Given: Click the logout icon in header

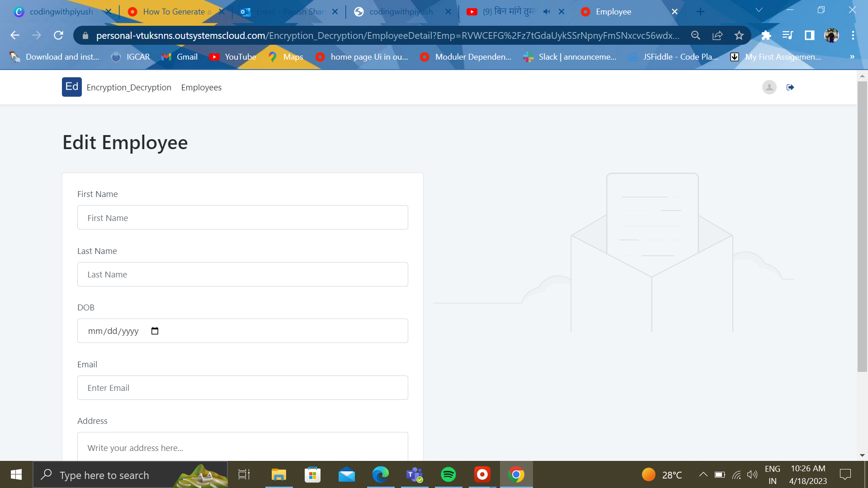Looking at the screenshot, I should tap(790, 87).
